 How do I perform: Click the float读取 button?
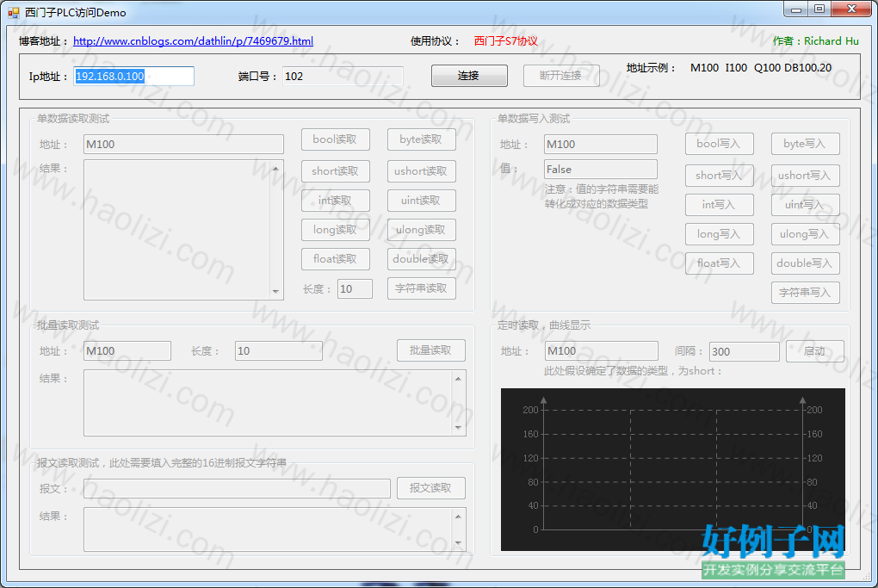point(336,259)
